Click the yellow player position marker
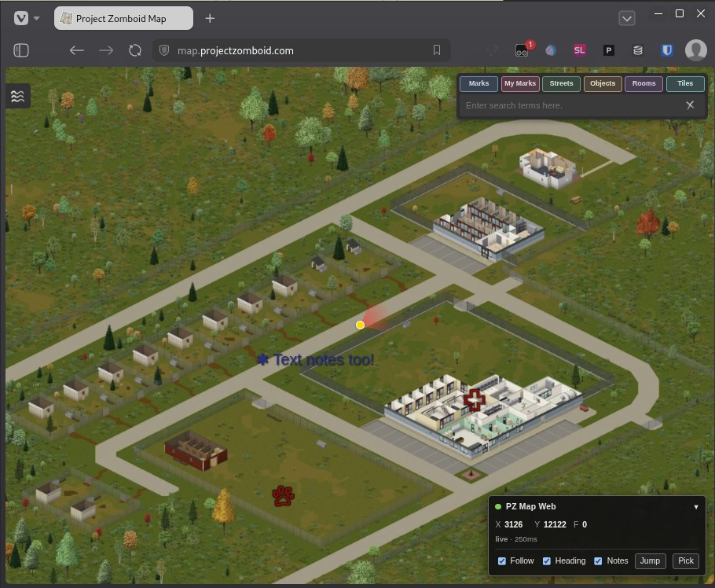 point(360,325)
